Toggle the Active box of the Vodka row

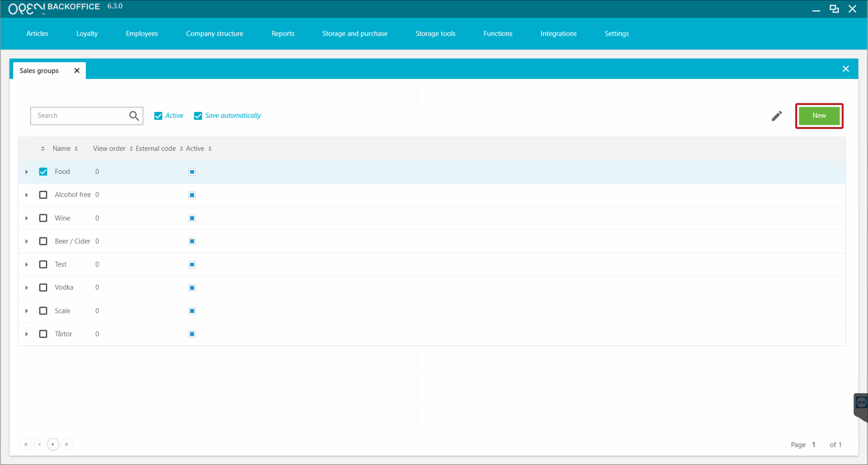[x=192, y=288]
